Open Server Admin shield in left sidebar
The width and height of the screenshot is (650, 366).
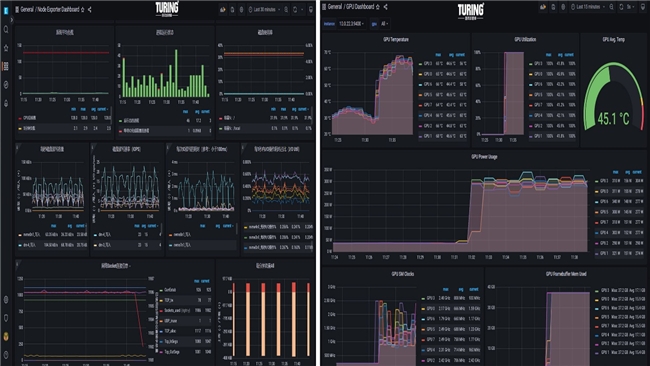pos(6,318)
